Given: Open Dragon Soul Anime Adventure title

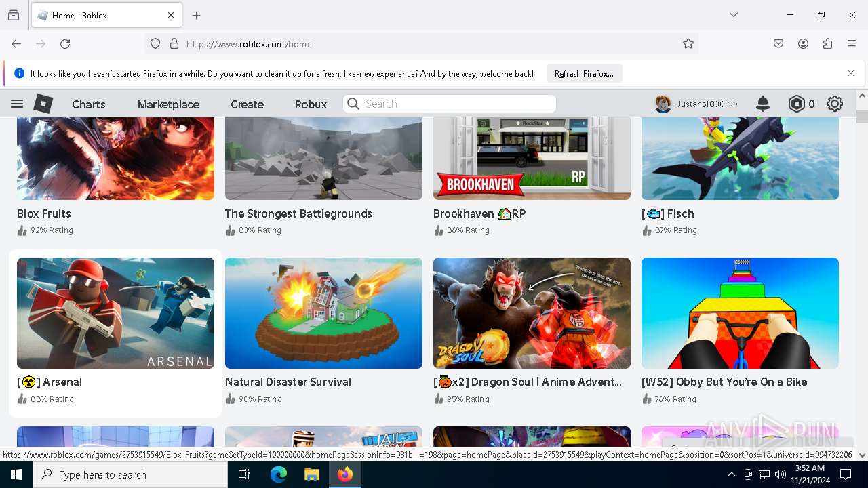Looking at the screenshot, I should [x=528, y=382].
